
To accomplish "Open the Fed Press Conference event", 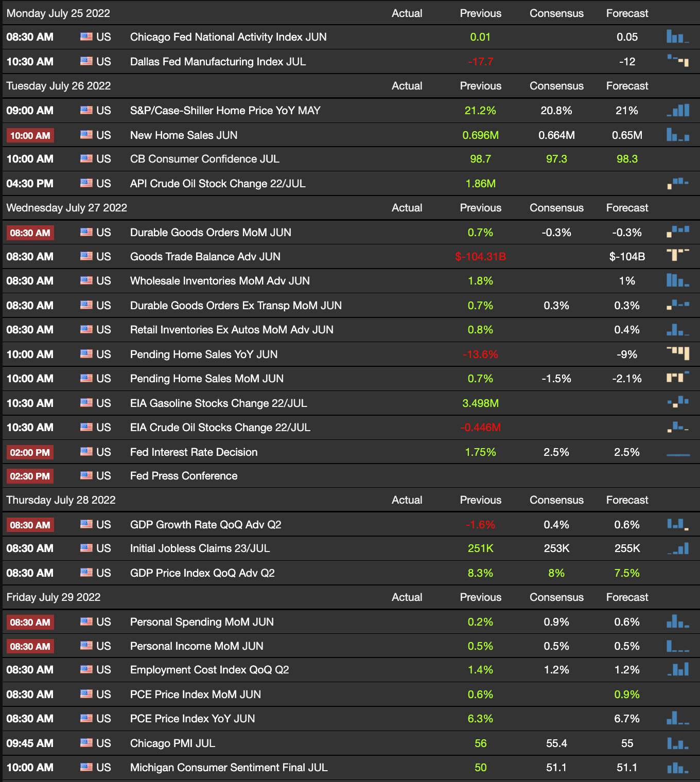I will 184,476.
